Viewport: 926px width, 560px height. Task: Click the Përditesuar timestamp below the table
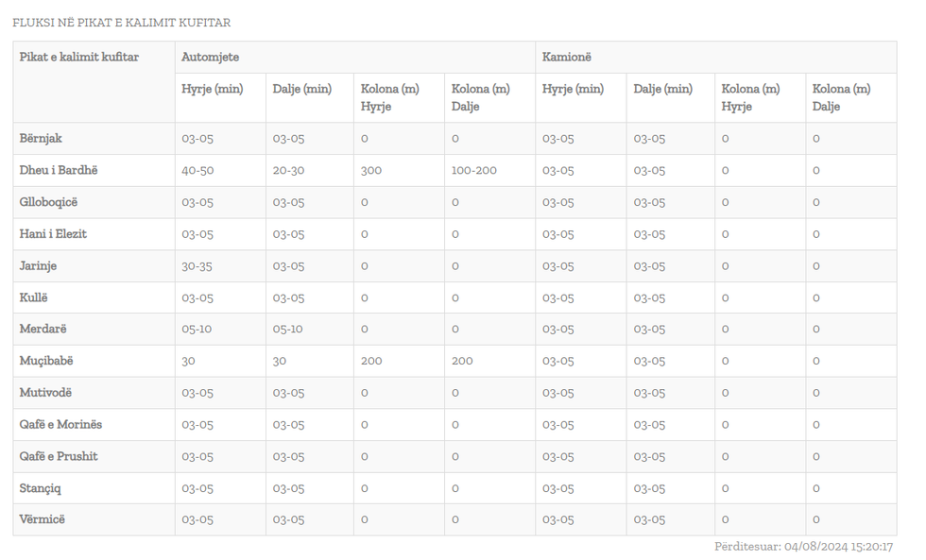pos(803,547)
